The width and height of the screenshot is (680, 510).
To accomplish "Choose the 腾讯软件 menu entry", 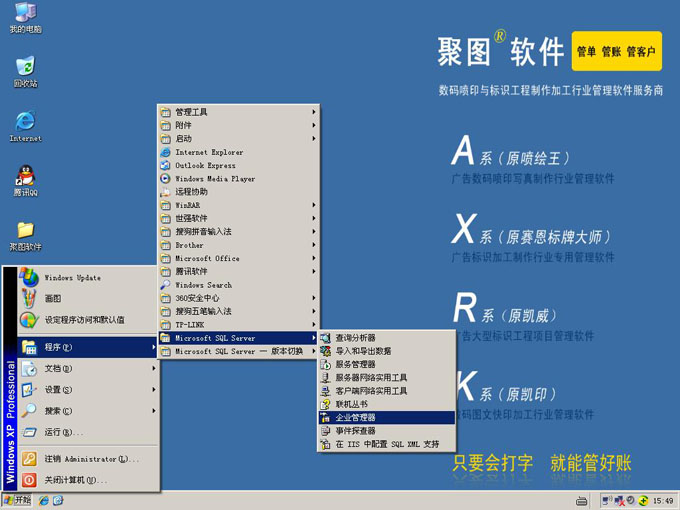I will click(x=238, y=271).
